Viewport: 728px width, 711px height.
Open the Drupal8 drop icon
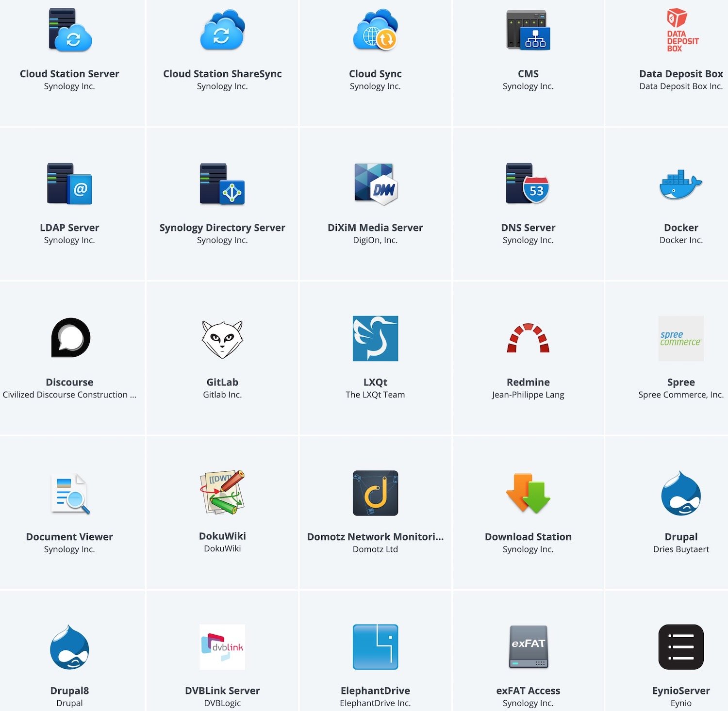[x=69, y=647]
